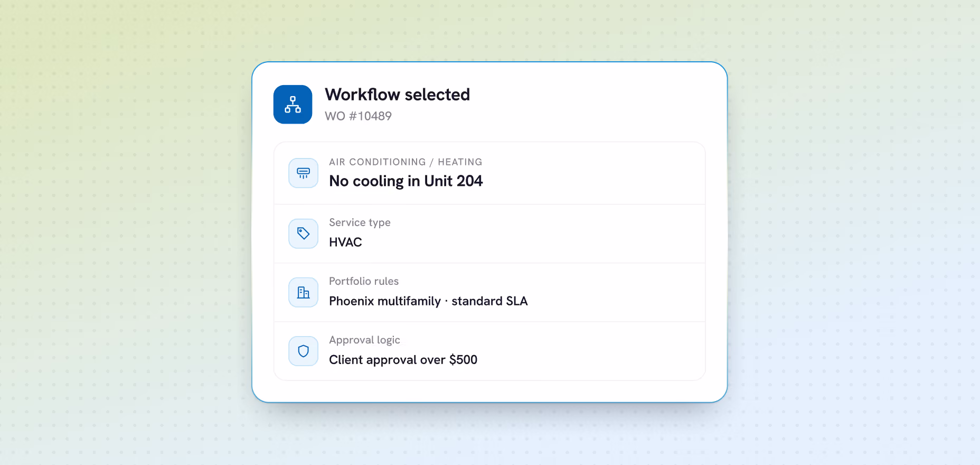Click the Portfolio rules building icon
This screenshot has height=465, width=980.
pos(304,292)
